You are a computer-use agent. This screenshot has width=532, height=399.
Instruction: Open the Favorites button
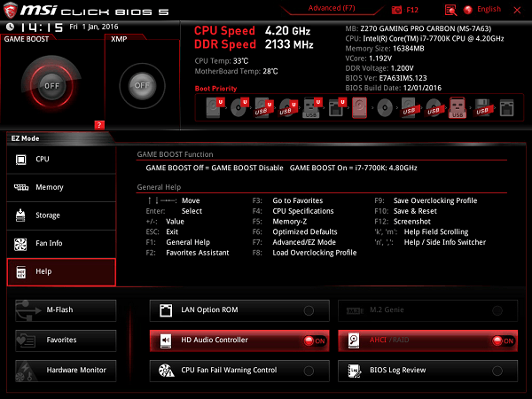tap(66, 340)
